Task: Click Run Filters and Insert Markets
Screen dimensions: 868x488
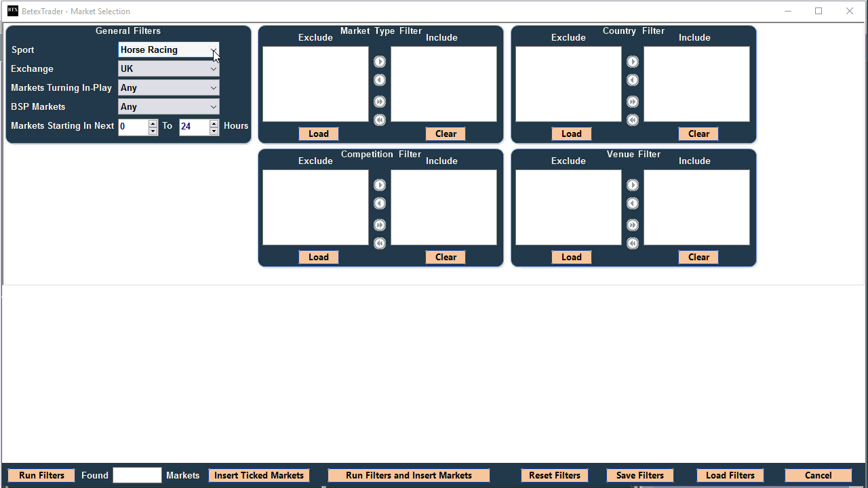Action: click(408, 475)
